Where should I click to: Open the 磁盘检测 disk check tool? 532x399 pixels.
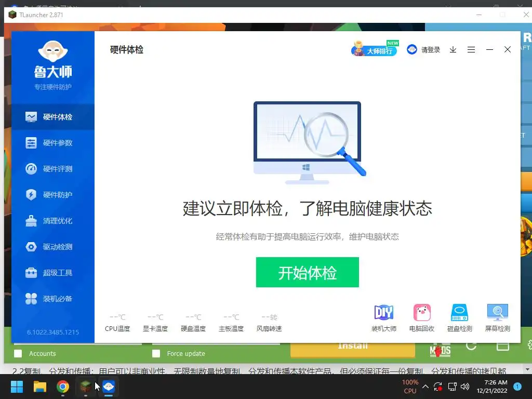(x=460, y=318)
